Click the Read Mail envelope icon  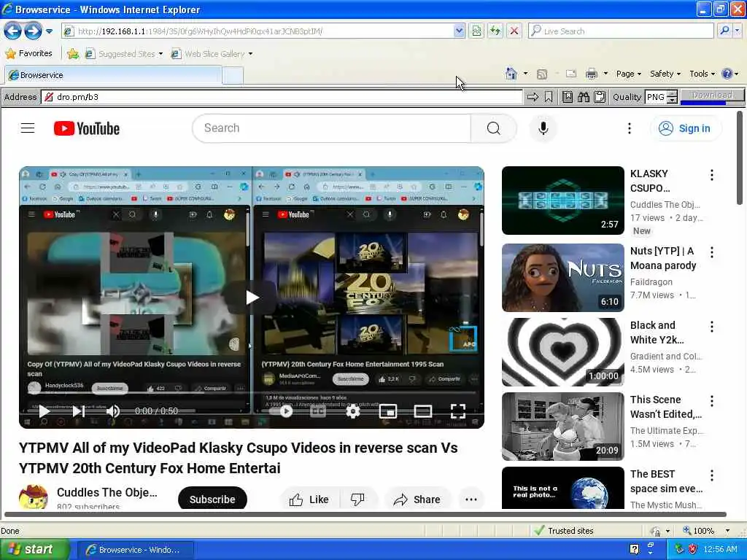coord(570,74)
